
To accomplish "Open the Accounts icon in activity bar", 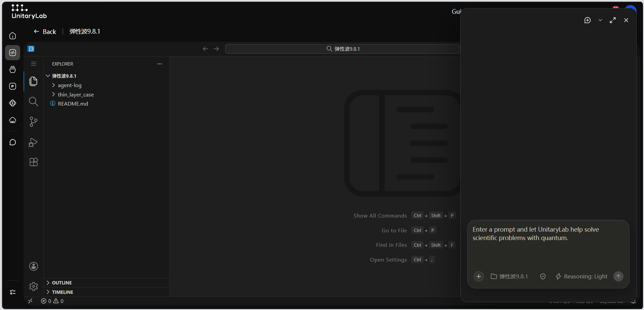I will click(x=34, y=266).
